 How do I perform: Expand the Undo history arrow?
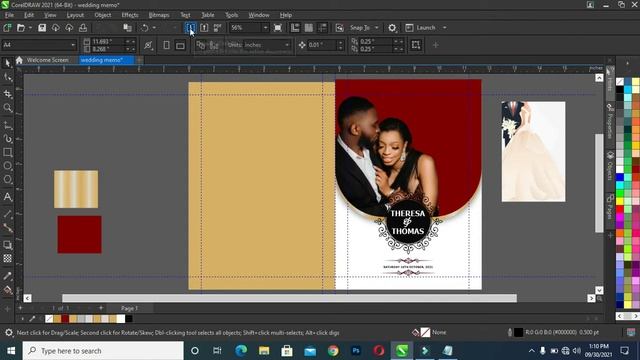pos(154,28)
